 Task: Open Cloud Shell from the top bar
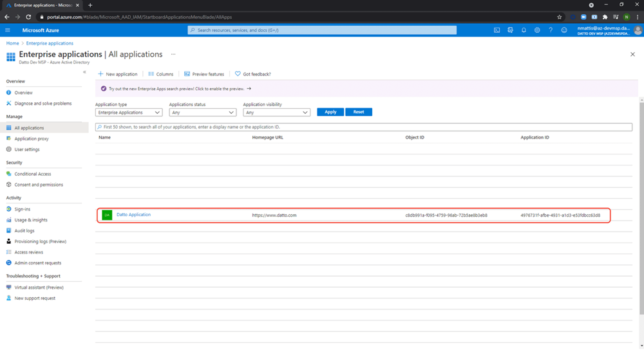[497, 30]
